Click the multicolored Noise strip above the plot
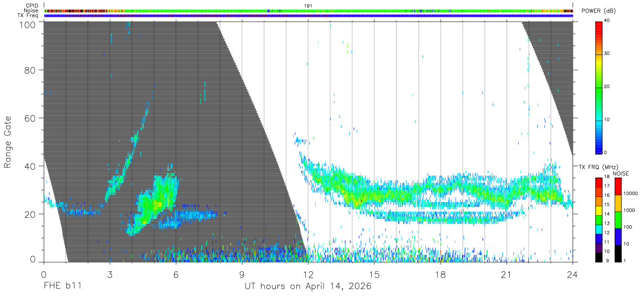The height and width of the screenshot is (297, 644). coord(308,10)
